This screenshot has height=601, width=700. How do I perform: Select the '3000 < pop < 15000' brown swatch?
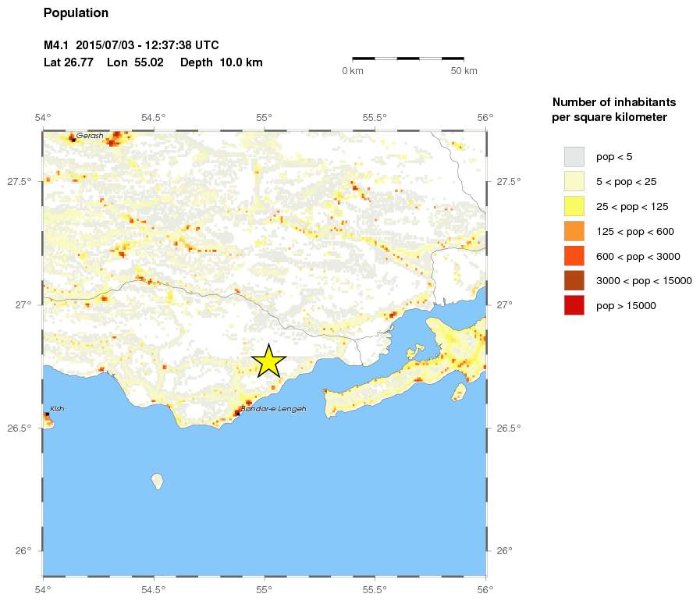(x=574, y=281)
